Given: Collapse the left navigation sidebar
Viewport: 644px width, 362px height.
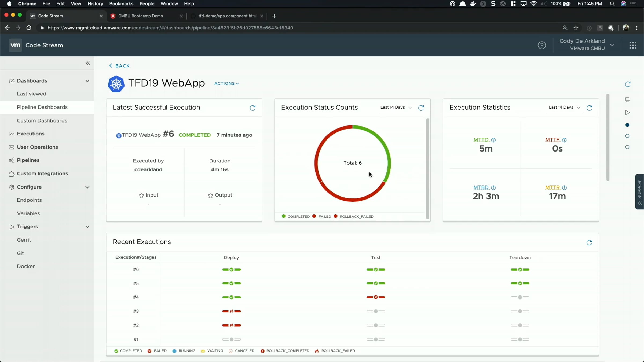Looking at the screenshot, I should click(x=87, y=63).
